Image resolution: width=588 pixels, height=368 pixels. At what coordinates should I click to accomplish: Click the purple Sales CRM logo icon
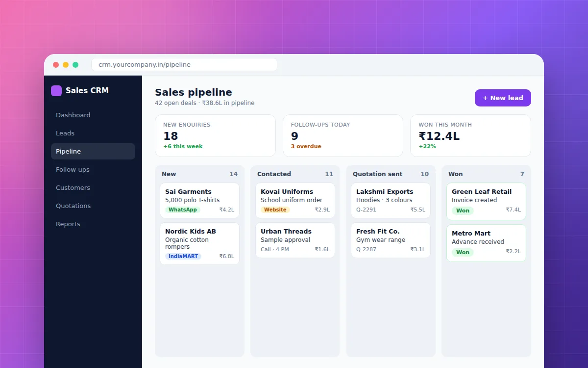coord(56,90)
